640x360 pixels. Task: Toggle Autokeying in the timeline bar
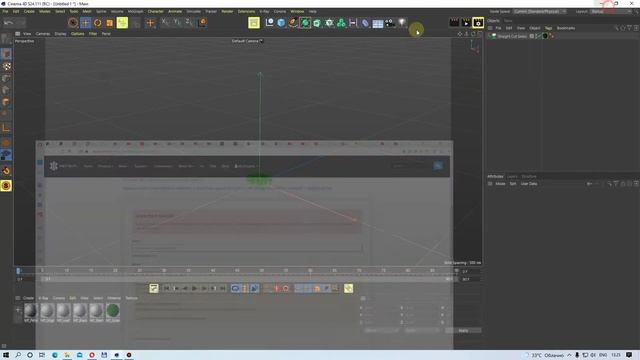tap(286, 289)
